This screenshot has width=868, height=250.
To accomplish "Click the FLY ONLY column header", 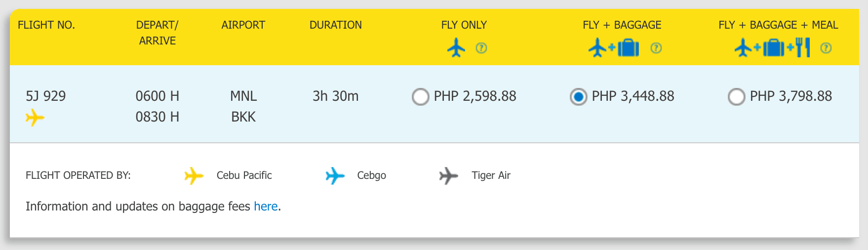I will [464, 25].
